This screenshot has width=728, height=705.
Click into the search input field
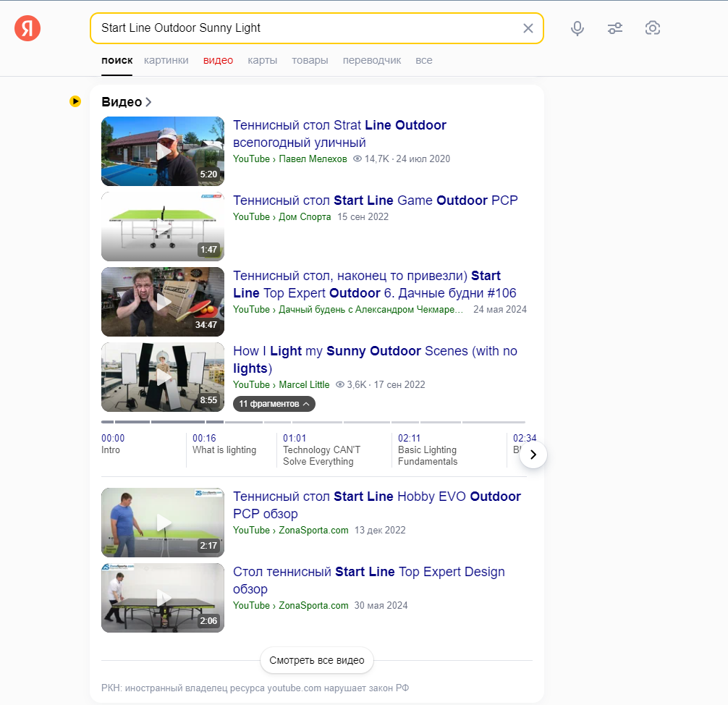(304, 28)
